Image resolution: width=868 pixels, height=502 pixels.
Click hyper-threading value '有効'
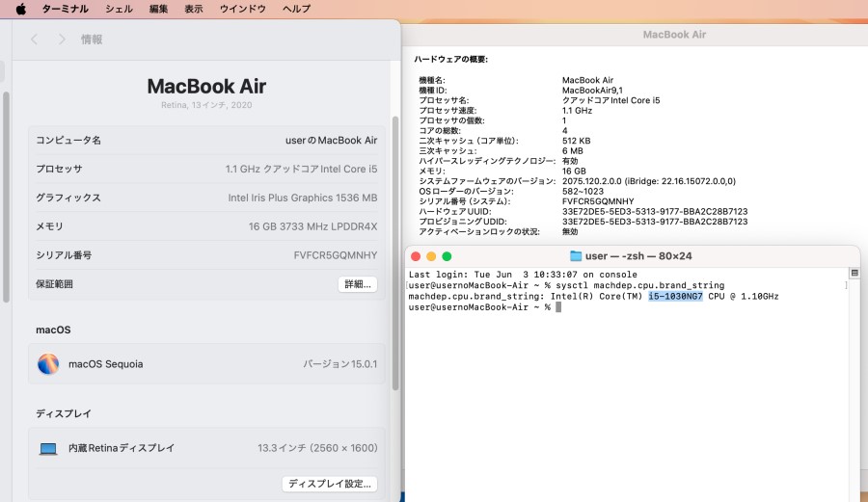(570, 161)
